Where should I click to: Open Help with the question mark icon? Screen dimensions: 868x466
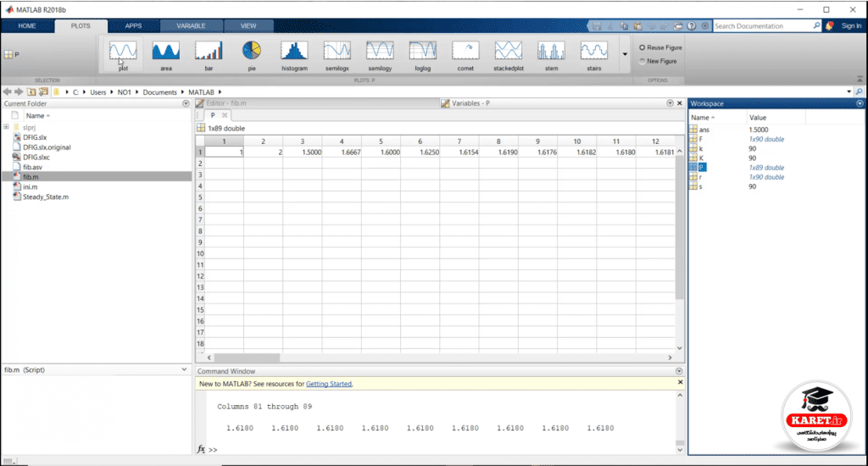pyautogui.click(x=692, y=26)
